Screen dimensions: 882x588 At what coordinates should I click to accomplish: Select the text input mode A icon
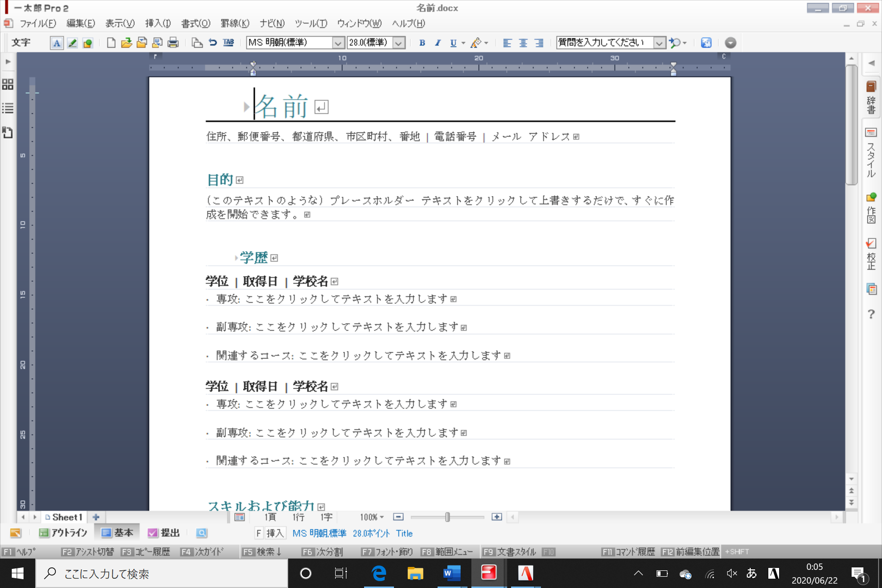click(57, 43)
